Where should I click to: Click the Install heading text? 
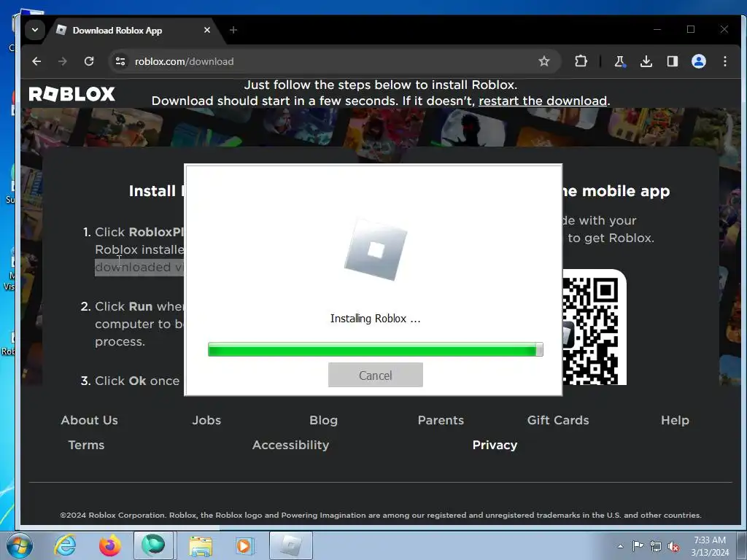click(x=156, y=191)
